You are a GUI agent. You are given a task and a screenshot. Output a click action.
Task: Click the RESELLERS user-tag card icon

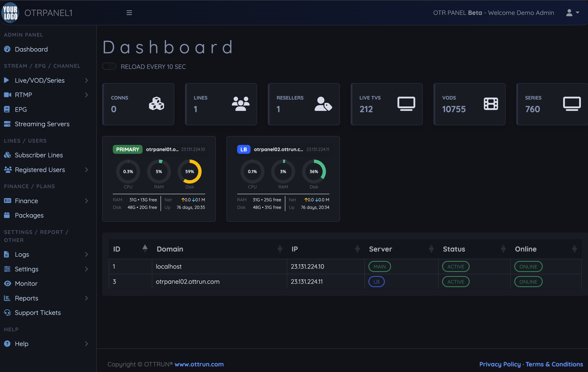pos(323,104)
